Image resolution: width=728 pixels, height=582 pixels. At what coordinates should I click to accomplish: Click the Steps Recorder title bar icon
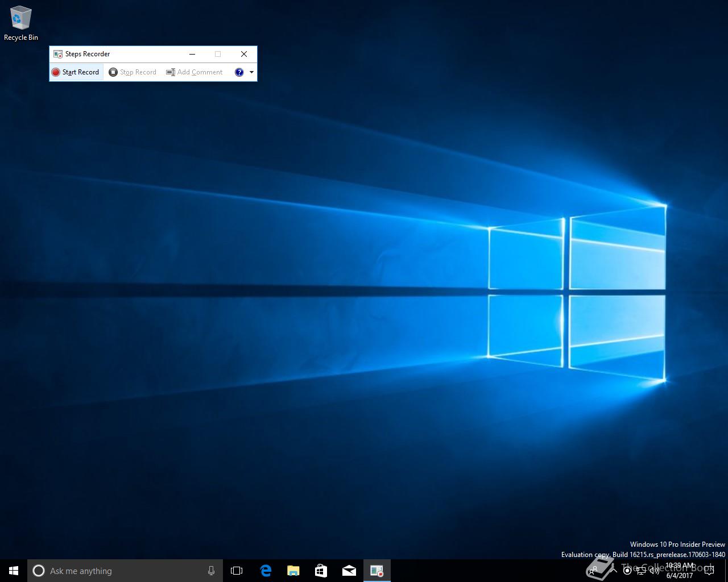pyautogui.click(x=57, y=54)
